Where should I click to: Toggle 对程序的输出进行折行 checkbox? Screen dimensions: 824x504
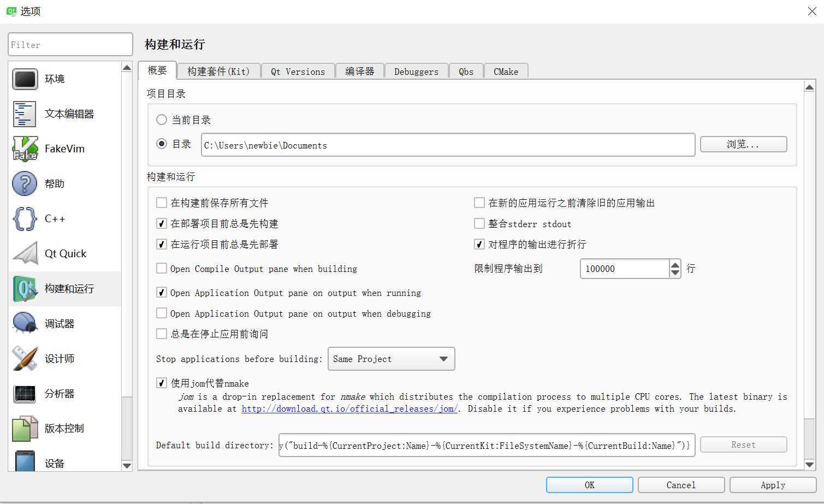(x=479, y=244)
